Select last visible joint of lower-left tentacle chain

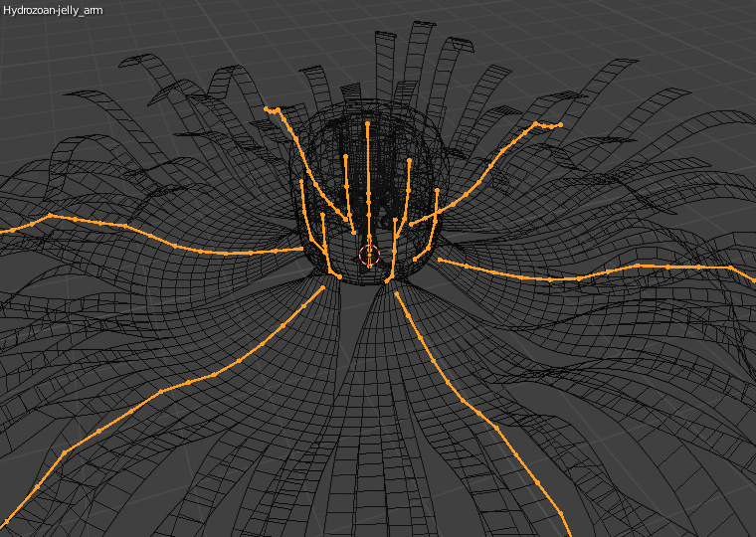pos(8,521)
